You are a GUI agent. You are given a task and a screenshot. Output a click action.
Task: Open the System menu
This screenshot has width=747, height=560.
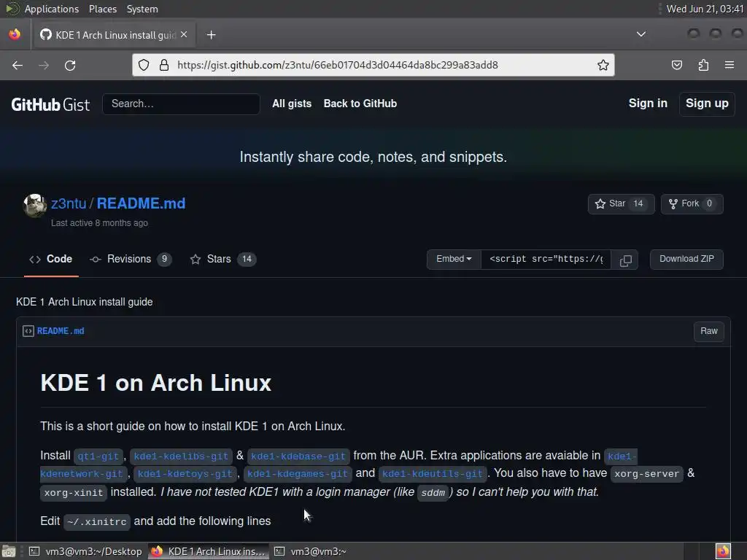tap(142, 9)
